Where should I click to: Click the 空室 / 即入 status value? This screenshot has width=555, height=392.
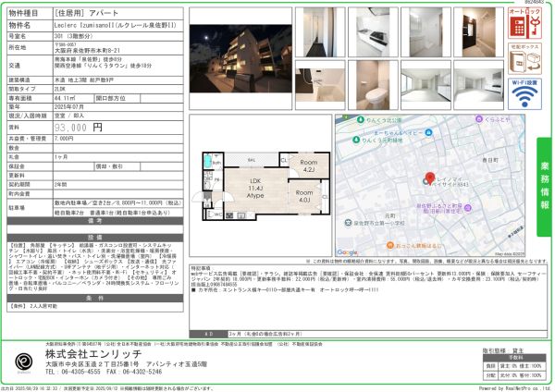(69, 116)
